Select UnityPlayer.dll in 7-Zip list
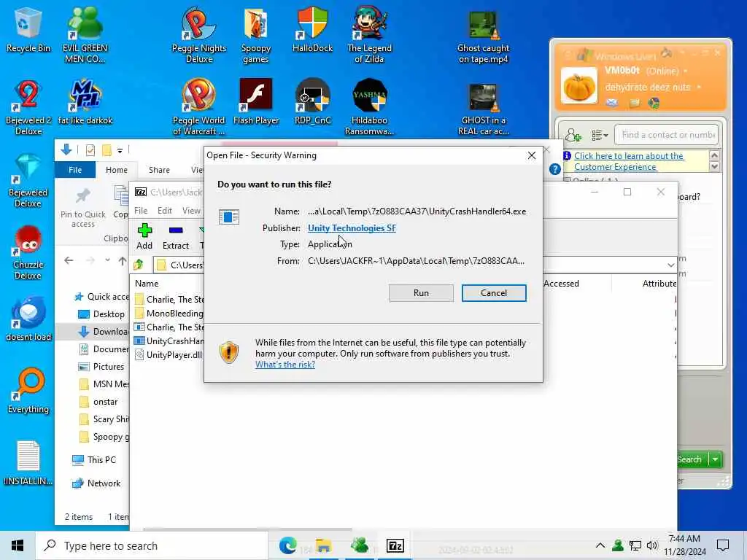The image size is (747, 560). tap(169, 355)
